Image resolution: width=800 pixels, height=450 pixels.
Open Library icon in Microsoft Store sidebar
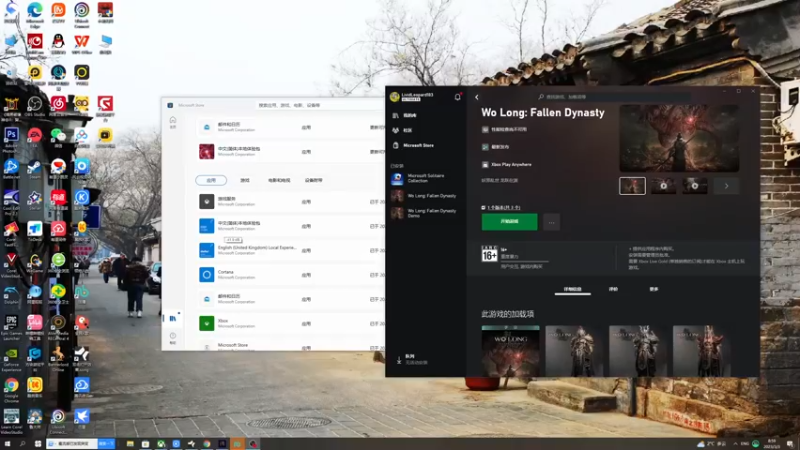172,318
